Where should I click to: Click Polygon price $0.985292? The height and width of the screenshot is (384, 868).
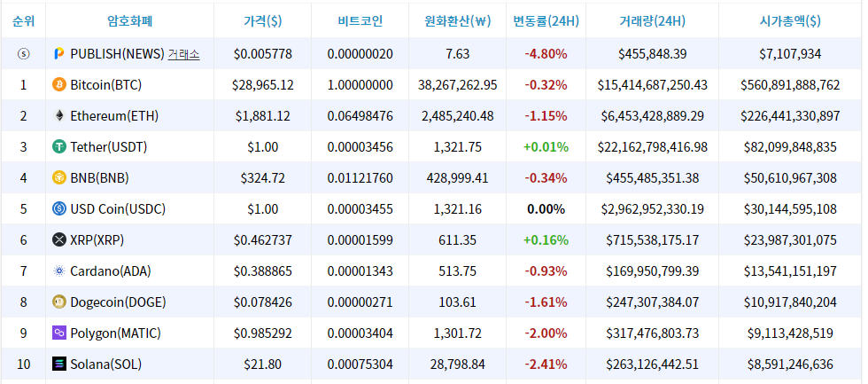point(263,333)
